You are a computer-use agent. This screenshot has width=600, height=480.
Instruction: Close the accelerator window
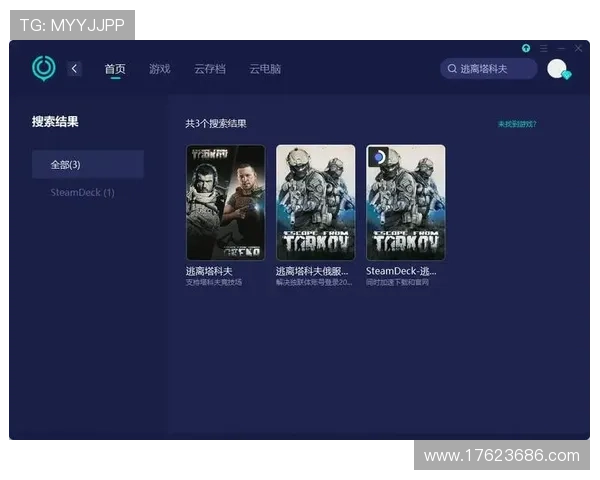point(578,48)
